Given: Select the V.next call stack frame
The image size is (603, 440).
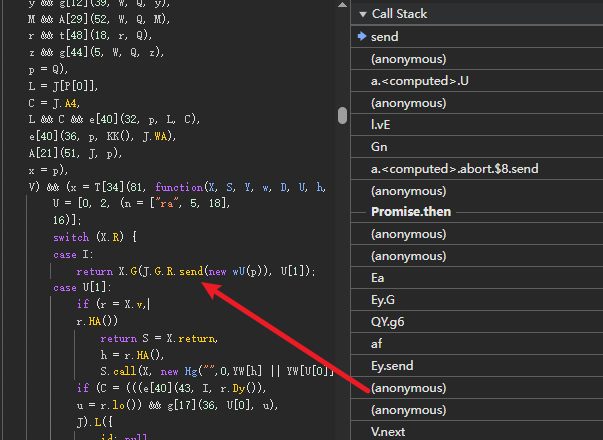Looking at the screenshot, I should click(477, 432).
